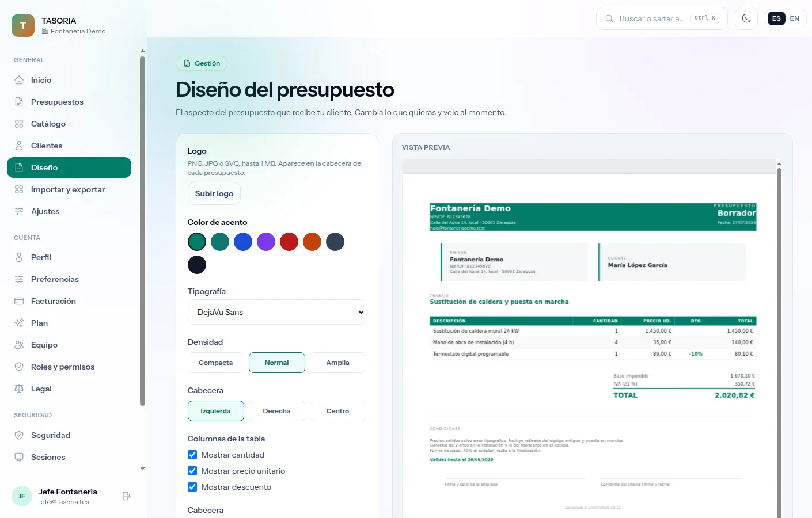
Task: Pick the teal accent color
Action: (220, 242)
